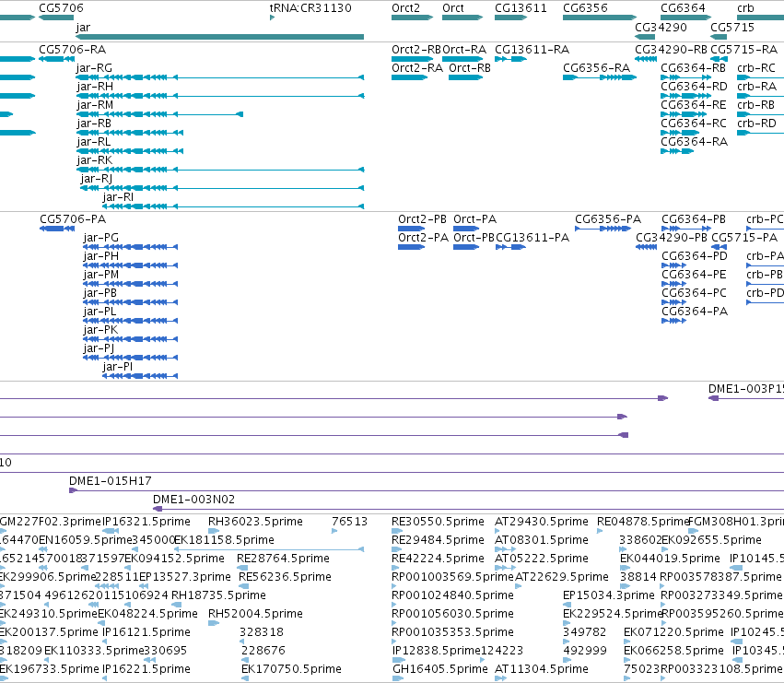Click the jar-RI transcript label
This screenshot has height=683, width=784.
click(x=118, y=197)
